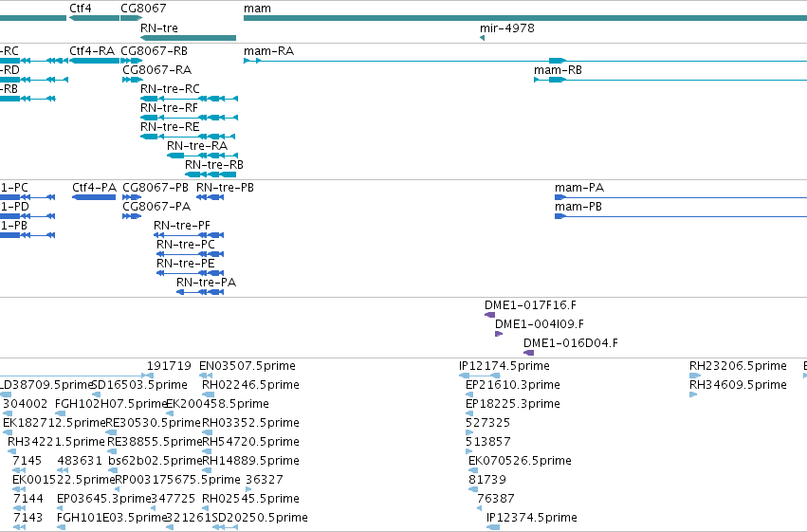Click the IP12374.5prime EST label

coord(532,518)
